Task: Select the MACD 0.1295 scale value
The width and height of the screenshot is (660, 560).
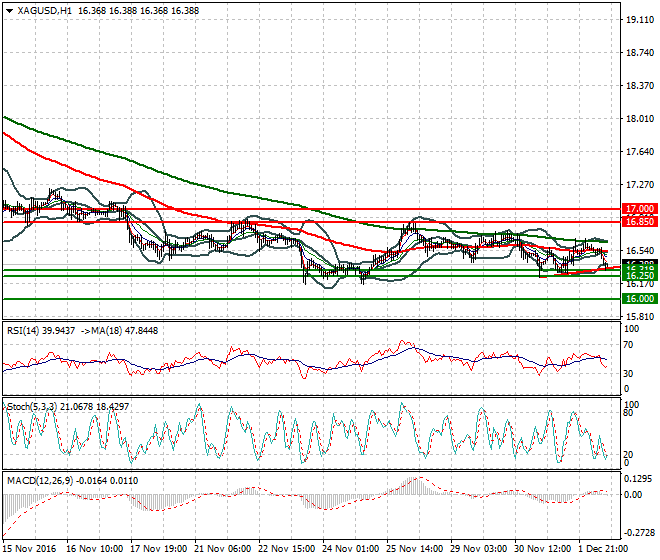Action: [639, 479]
